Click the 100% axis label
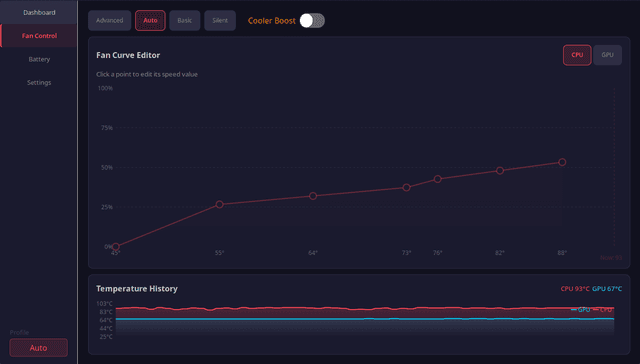This screenshot has height=364, width=640. click(x=105, y=88)
